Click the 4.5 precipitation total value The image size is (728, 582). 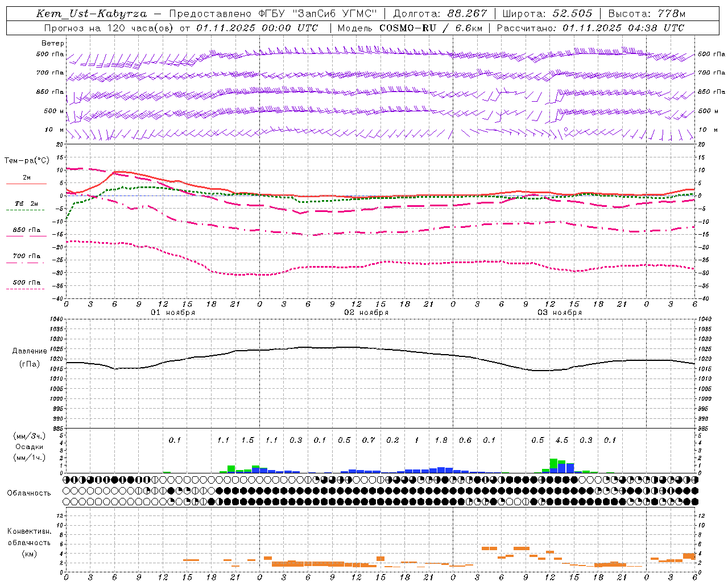(x=562, y=440)
